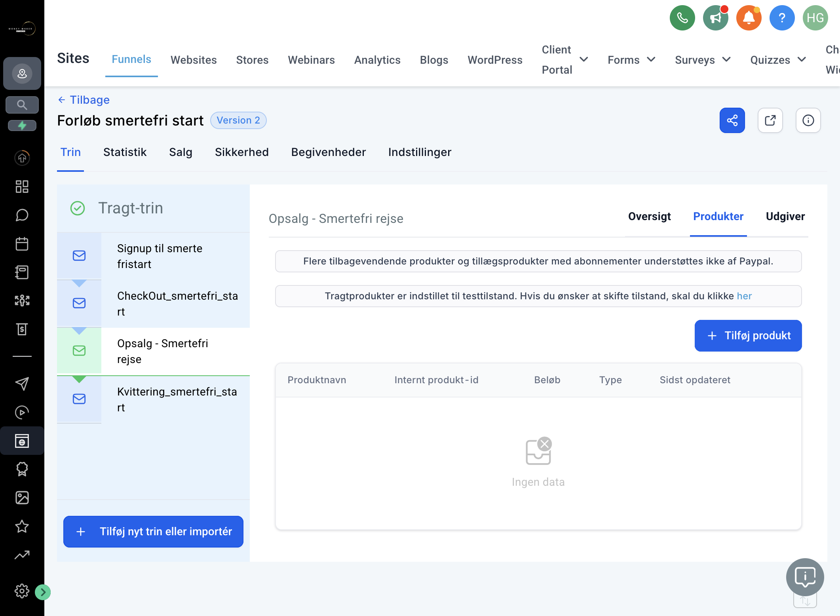Open the Indstillinger tab
Screen dimensions: 840x616
(x=420, y=152)
